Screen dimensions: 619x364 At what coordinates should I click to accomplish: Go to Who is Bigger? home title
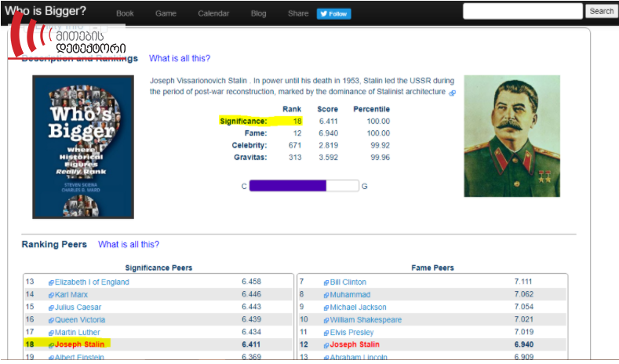click(x=46, y=11)
